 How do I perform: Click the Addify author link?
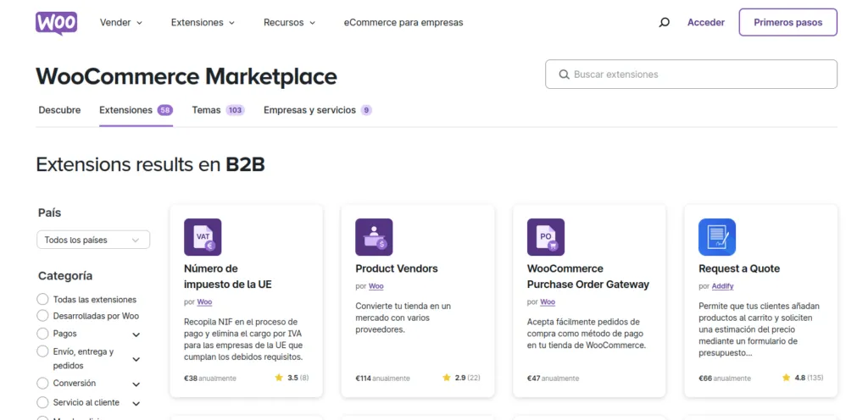coord(722,286)
